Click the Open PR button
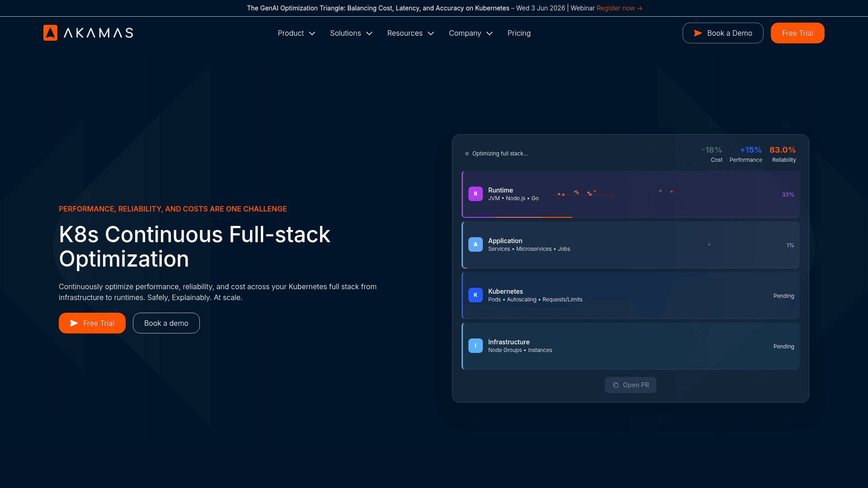Screen dimensions: 868x488 (631, 385)
